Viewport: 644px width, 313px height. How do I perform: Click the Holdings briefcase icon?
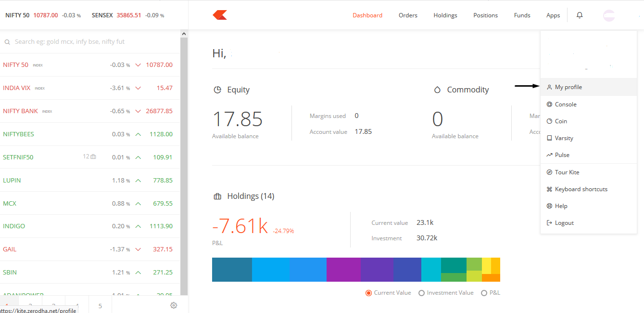pyautogui.click(x=217, y=196)
